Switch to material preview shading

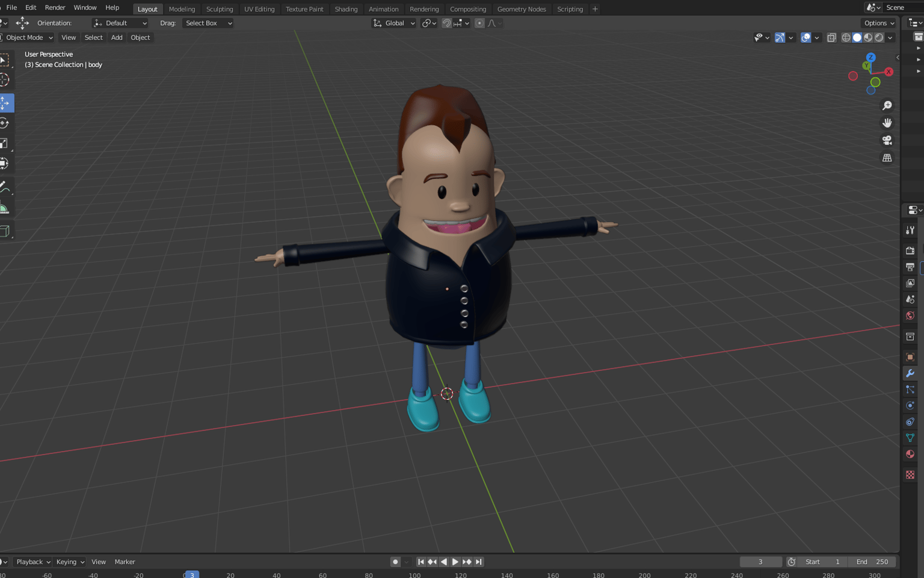coord(868,37)
